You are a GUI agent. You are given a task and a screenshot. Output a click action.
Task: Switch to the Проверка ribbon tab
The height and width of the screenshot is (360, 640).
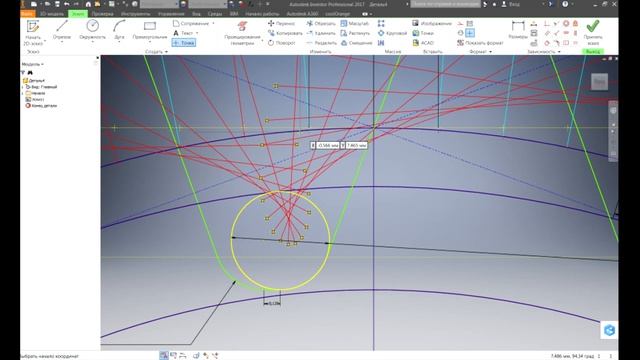point(102,14)
